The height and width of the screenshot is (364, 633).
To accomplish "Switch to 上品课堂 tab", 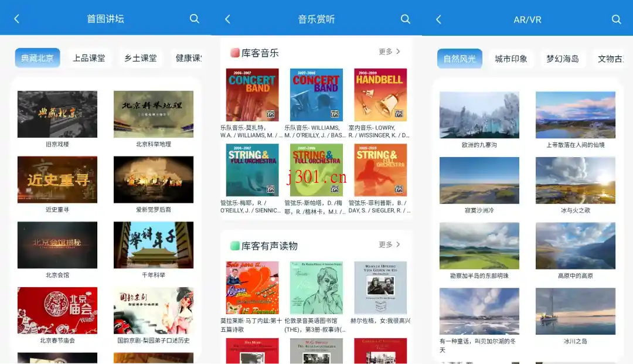I will tap(89, 58).
